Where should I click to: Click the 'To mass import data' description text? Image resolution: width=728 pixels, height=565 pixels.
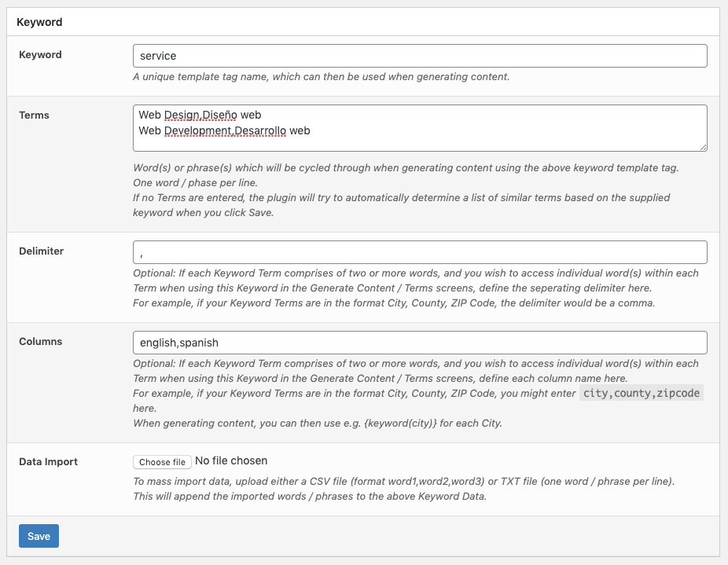point(404,482)
